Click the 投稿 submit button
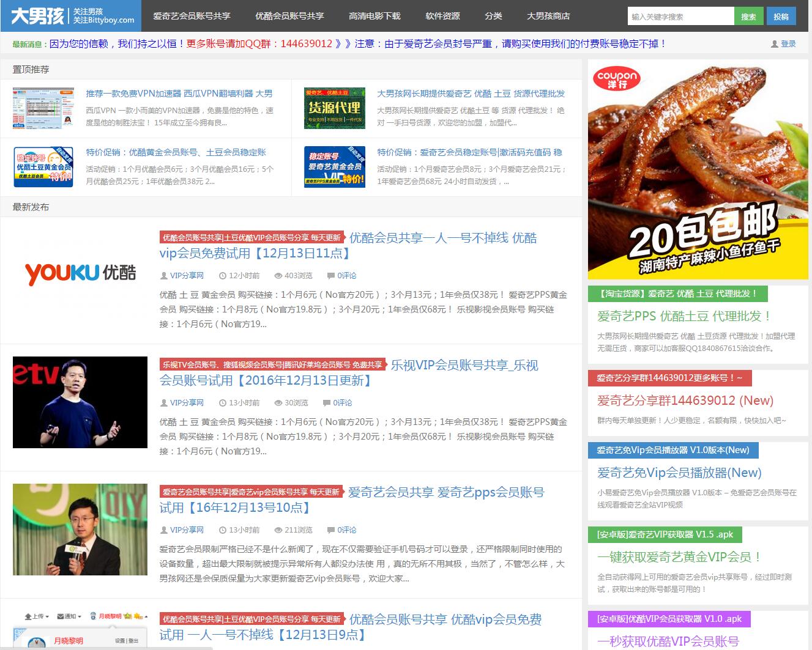The height and width of the screenshot is (650, 812). tap(781, 17)
